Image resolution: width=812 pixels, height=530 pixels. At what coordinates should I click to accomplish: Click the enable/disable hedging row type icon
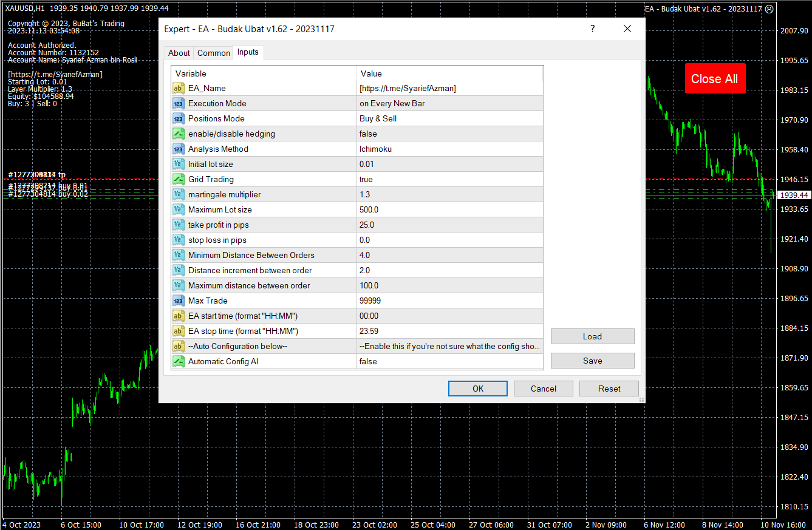point(179,134)
